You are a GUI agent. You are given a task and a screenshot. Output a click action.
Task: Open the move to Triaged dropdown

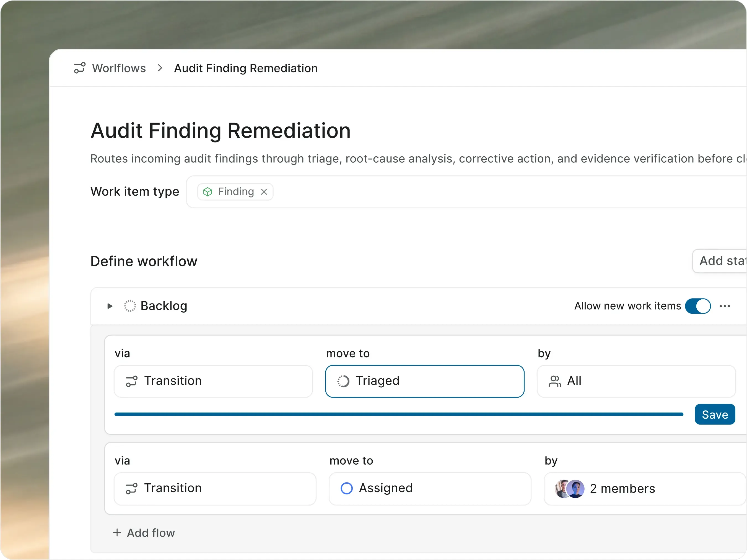[425, 381]
